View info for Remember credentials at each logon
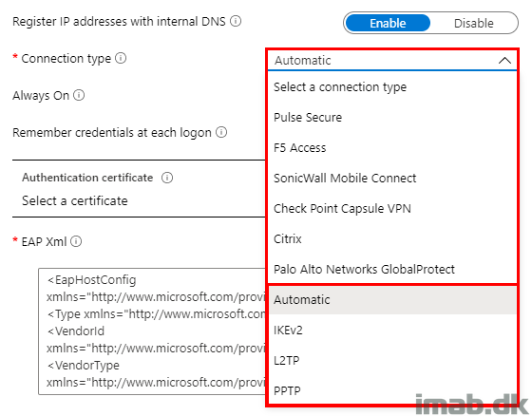Viewport: 532px width, 416px height. pos(221,132)
